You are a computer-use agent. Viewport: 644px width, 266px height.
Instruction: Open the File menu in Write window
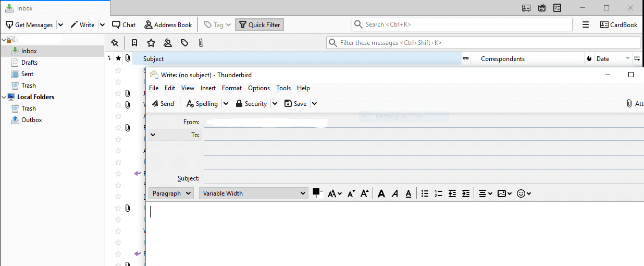click(x=154, y=88)
